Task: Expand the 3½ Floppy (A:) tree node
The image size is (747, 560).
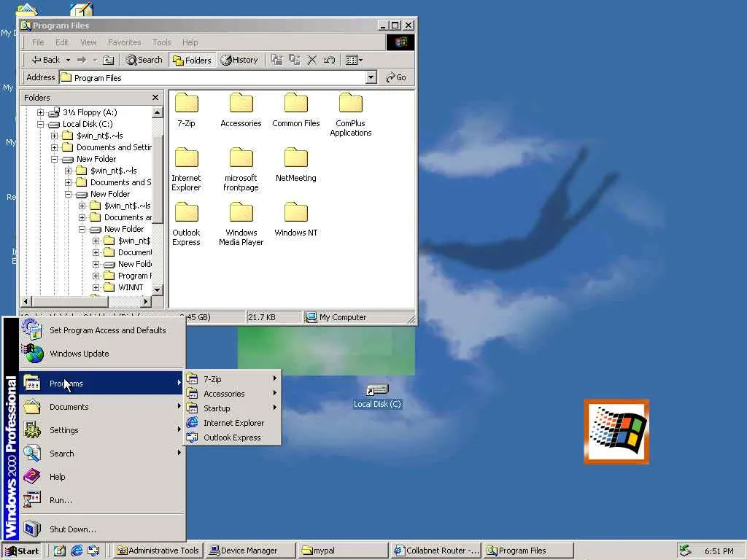Action: click(x=41, y=112)
